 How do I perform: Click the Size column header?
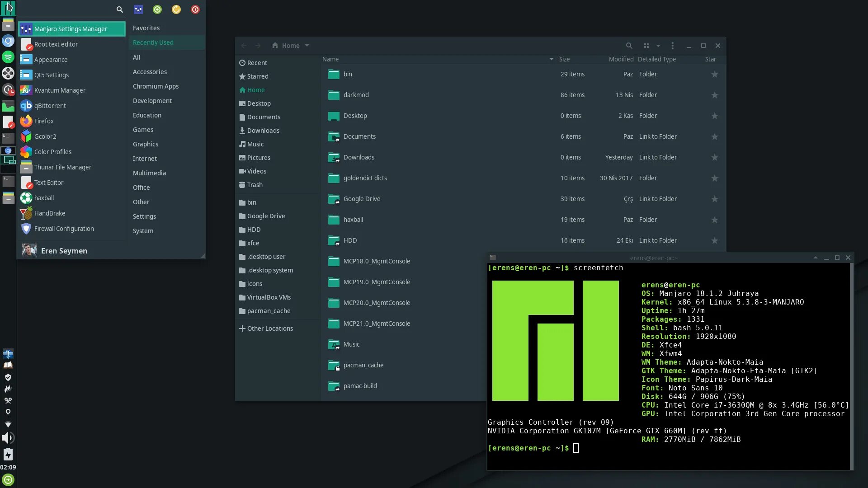(564, 59)
